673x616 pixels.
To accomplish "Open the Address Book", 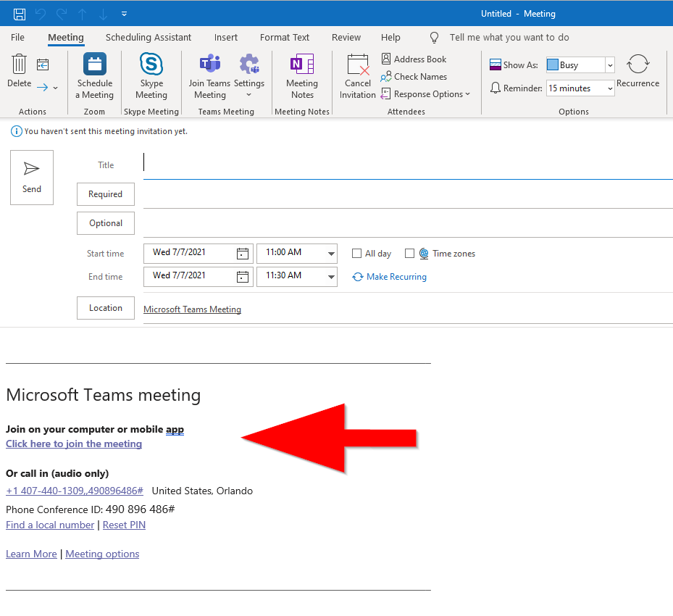I will coord(414,59).
